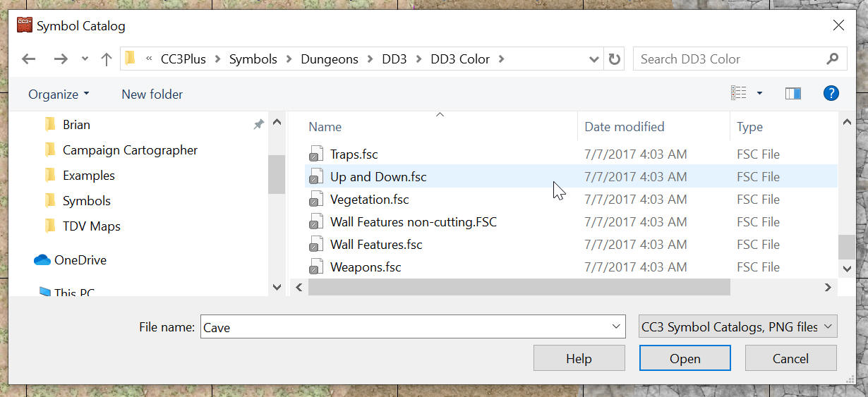Go forward with the arrow button
The height and width of the screenshot is (397, 868).
tap(61, 59)
